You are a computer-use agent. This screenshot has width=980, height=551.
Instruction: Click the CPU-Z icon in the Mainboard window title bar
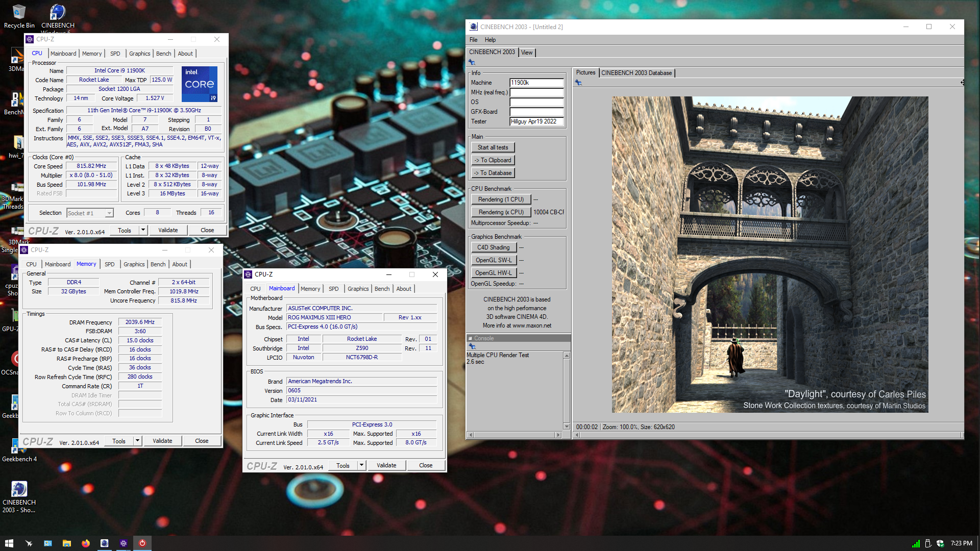pyautogui.click(x=249, y=274)
